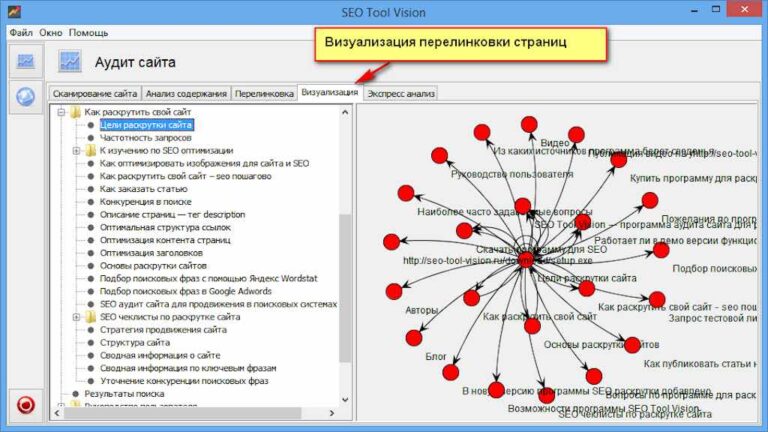This screenshot has height=432, width=768.
Task: Select Как заказать статью item
Action: (x=144, y=189)
